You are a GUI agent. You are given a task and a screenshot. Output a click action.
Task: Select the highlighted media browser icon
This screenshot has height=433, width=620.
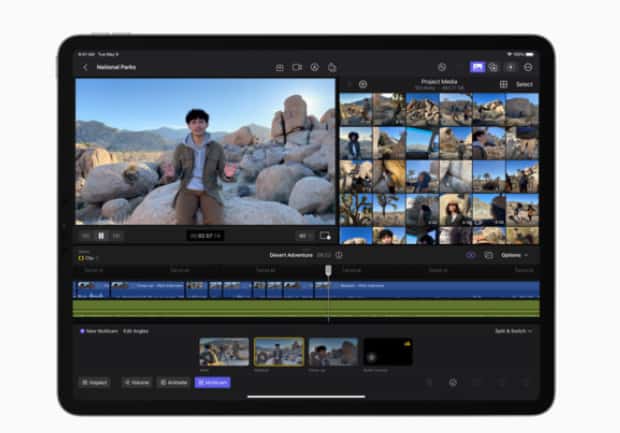[x=477, y=67]
